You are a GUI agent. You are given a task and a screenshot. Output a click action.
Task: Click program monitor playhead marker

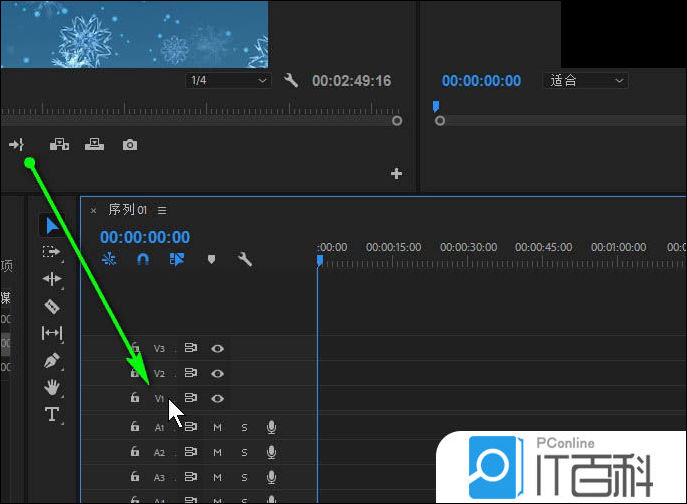(436, 106)
